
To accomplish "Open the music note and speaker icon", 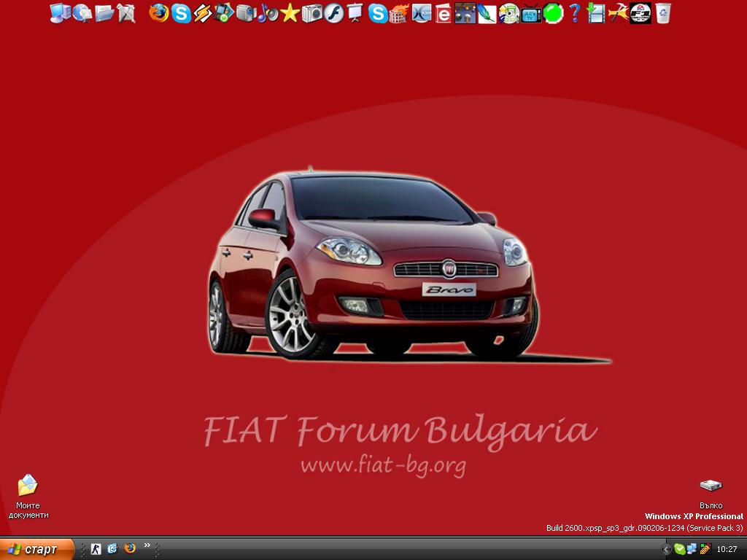I will pyautogui.click(x=268, y=13).
